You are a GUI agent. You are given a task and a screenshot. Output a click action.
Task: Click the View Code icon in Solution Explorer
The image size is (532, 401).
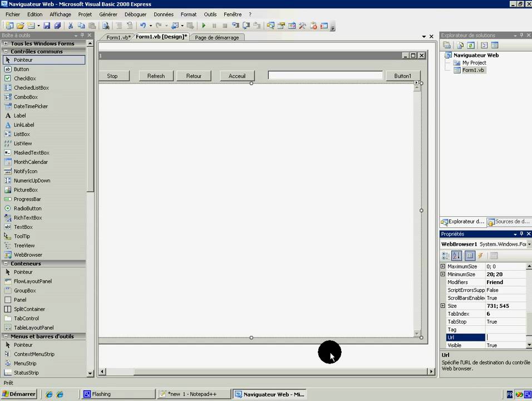[x=484, y=45]
